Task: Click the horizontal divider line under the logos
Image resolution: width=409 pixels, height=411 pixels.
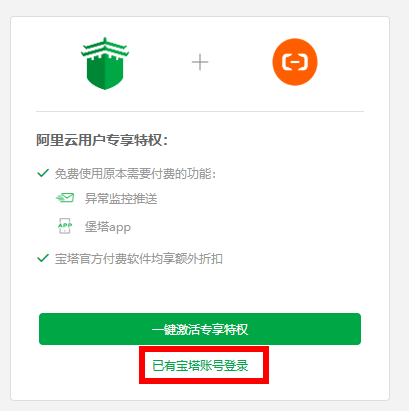Action: pyautogui.click(x=200, y=111)
